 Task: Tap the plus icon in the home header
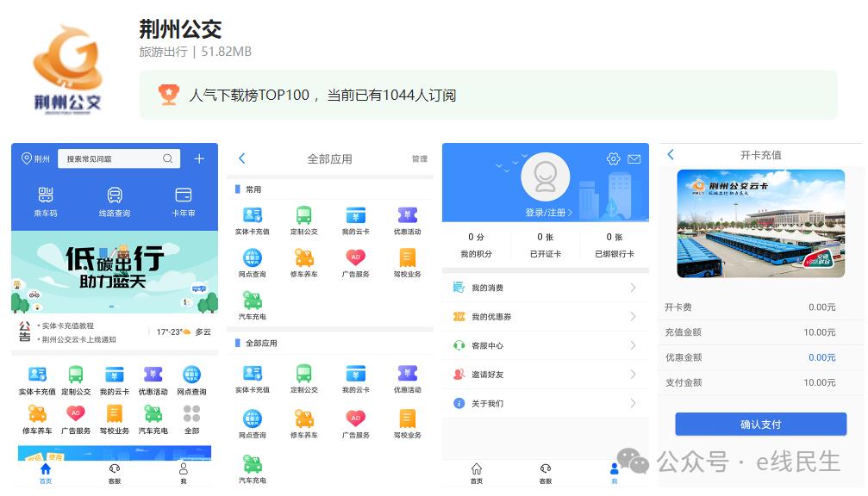199,158
